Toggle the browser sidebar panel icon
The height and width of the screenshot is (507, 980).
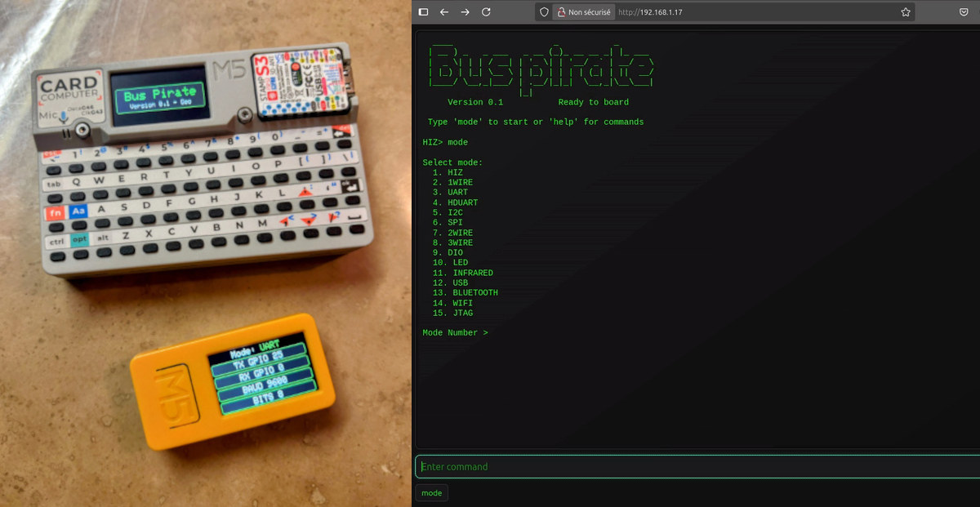(x=423, y=12)
